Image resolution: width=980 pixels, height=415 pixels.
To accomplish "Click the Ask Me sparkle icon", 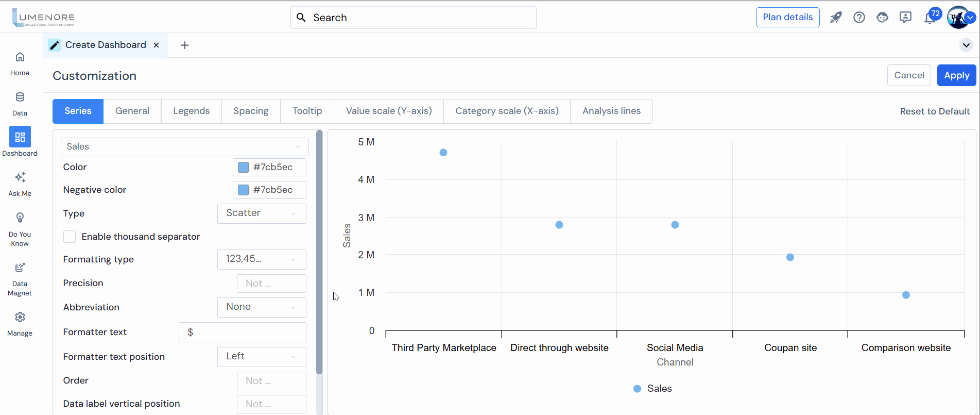I will click(x=20, y=178).
